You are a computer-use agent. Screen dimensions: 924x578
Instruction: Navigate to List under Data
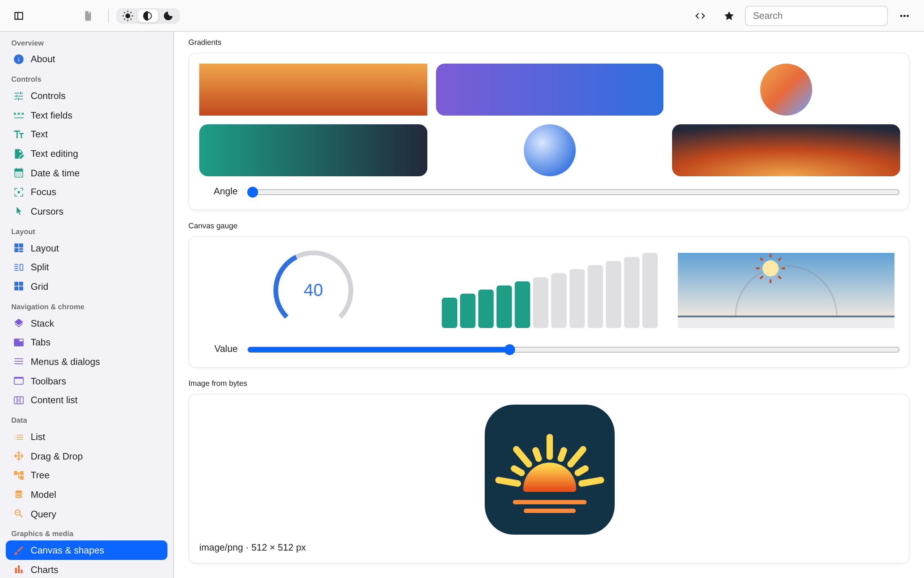[x=87, y=437]
